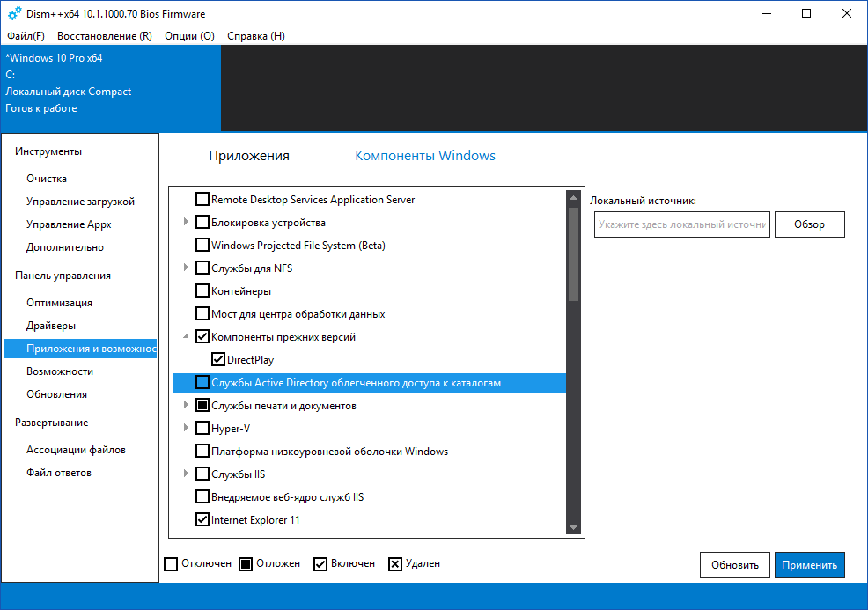This screenshot has height=610, width=868.
Task: Open Управление загрузкой in the sidebar
Action: click(x=80, y=202)
